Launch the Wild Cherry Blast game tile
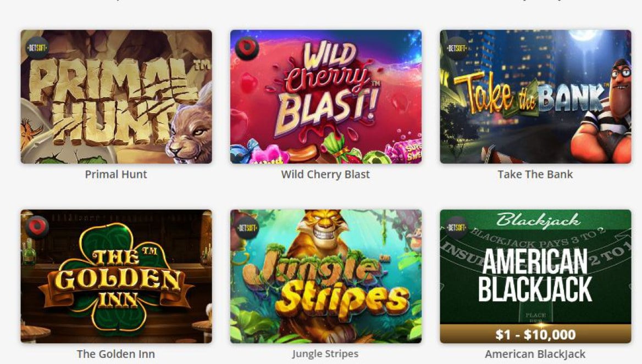This screenshot has height=364, width=642. click(326, 97)
